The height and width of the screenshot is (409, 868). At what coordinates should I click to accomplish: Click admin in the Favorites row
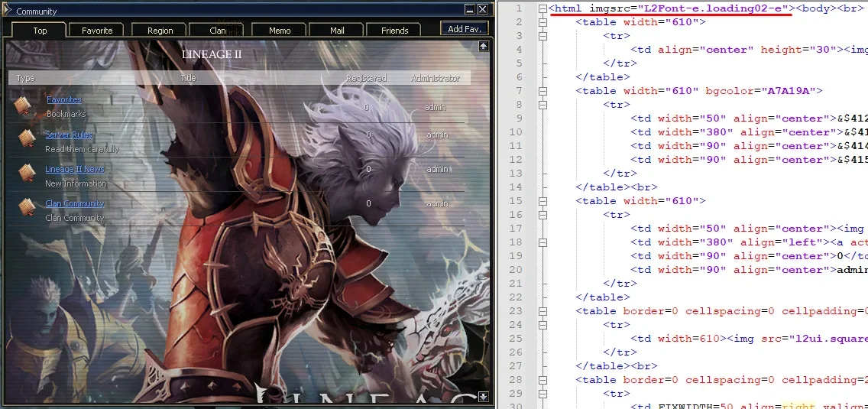[x=435, y=108]
